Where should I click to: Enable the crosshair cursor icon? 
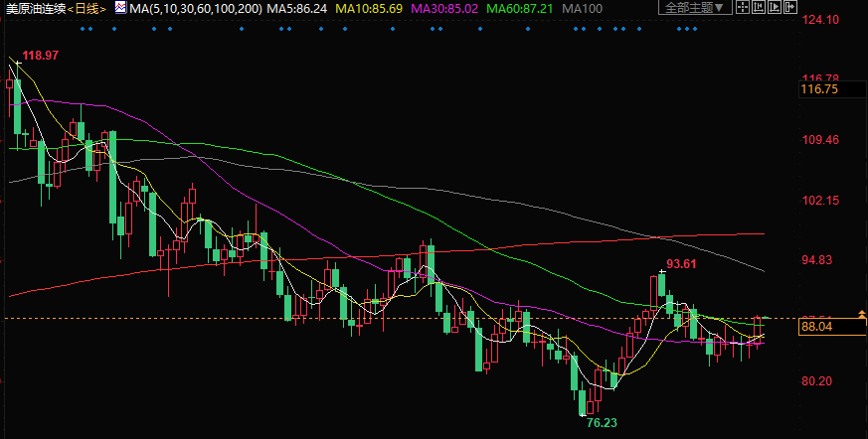pyautogui.click(x=743, y=8)
